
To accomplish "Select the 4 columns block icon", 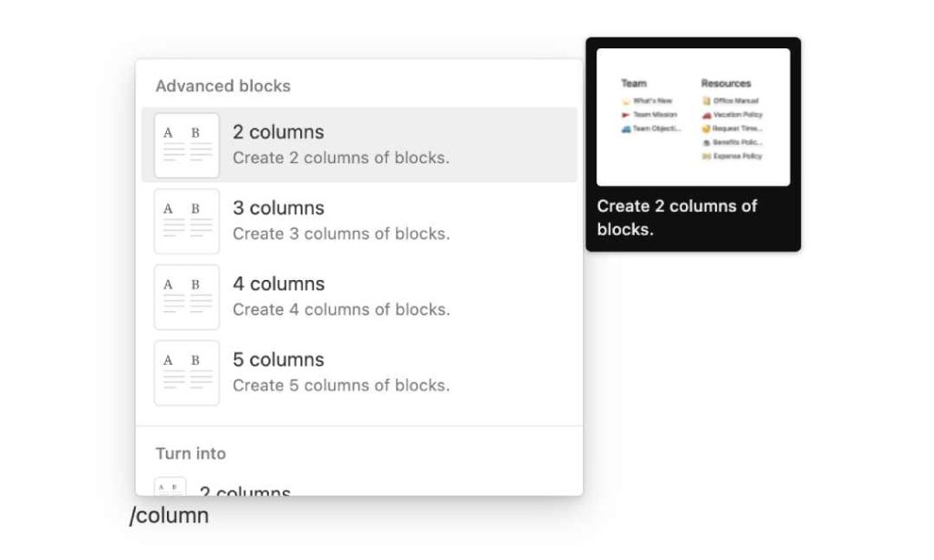I will [186, 296].
